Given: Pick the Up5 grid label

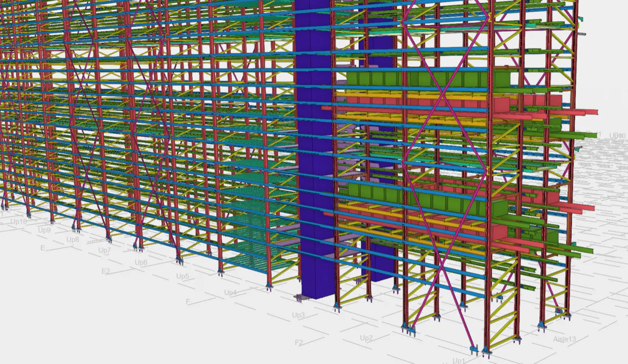Looking at the screenshot, I should (x=183, y=276).
